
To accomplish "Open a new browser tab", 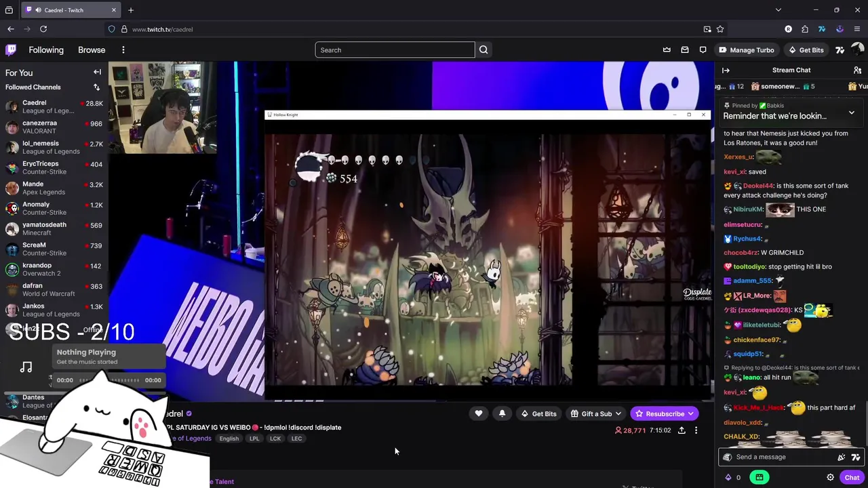I will coord(131,10).
